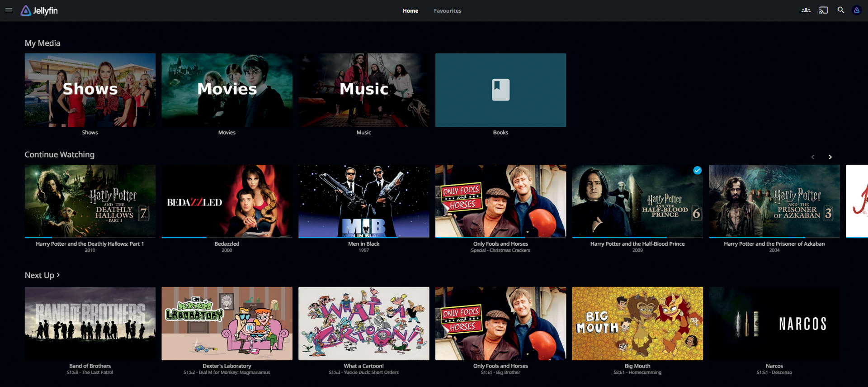Resume Harry Potter Deathly Hallows Part 1 poster
Screen dimensions: 868x387
click(90, 201)
